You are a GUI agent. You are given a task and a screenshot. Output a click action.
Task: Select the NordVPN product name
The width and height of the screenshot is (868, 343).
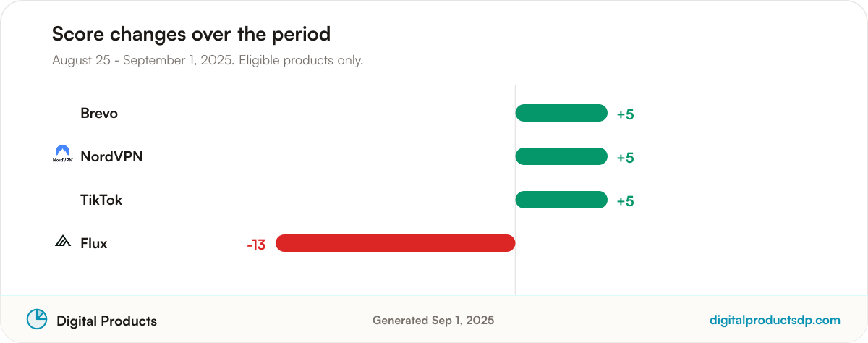(111, 156)
